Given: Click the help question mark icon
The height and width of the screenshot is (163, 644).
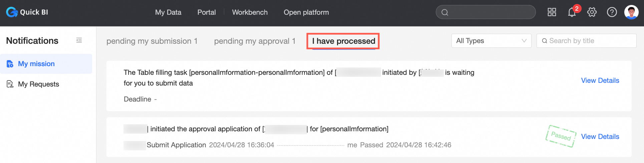Looking at the screenshot, I should pyautogui.click(x=612, y=12).
